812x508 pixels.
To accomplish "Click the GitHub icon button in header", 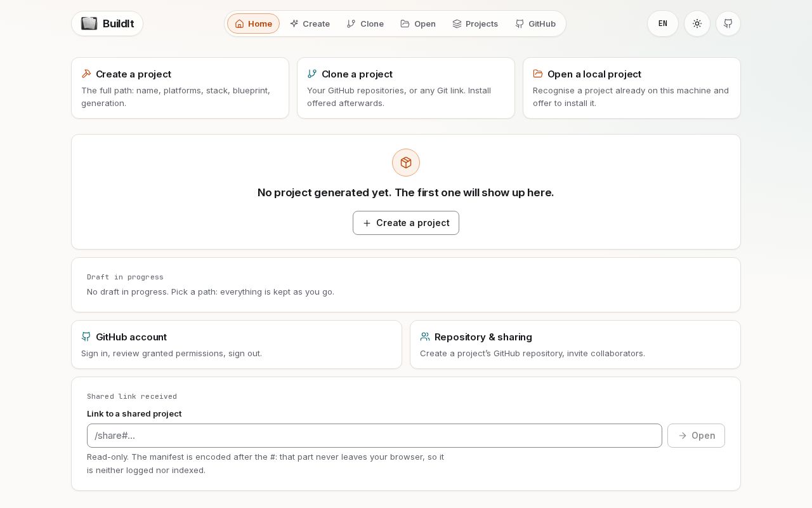I will 728,23.
